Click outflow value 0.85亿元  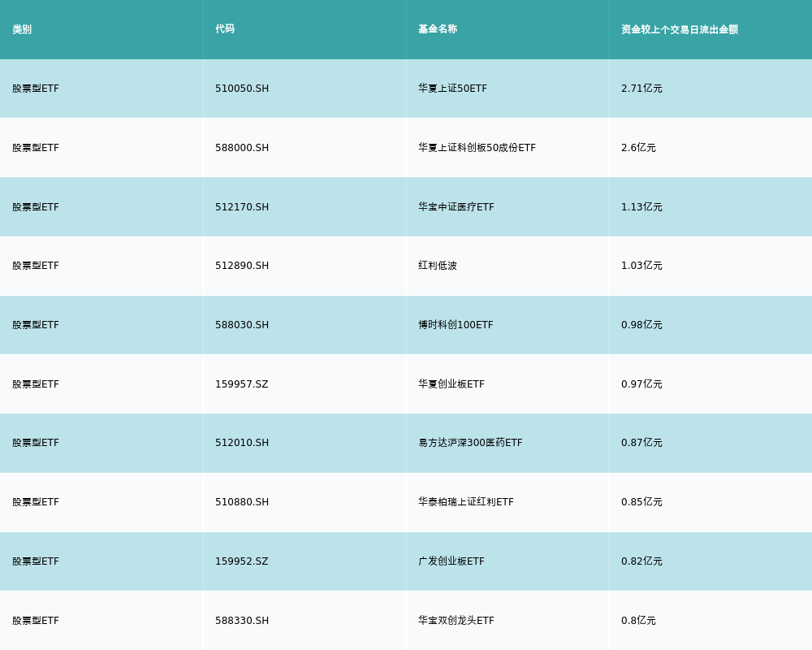(x=641, y=502)
